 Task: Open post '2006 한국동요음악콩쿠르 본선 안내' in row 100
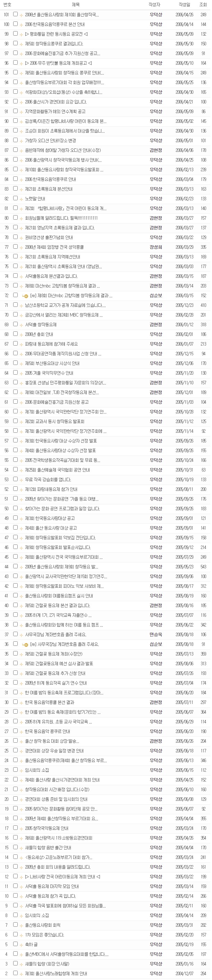pos(55,24)
